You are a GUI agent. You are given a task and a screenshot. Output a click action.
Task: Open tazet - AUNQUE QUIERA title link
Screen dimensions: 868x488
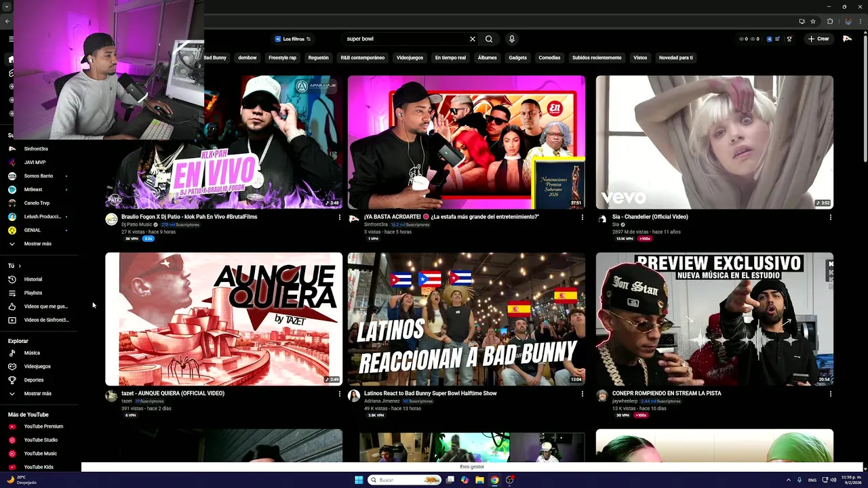coord(173,393)
